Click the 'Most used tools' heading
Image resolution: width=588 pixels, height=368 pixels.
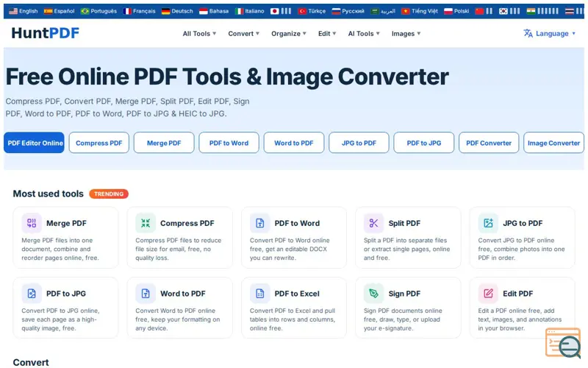49,194
